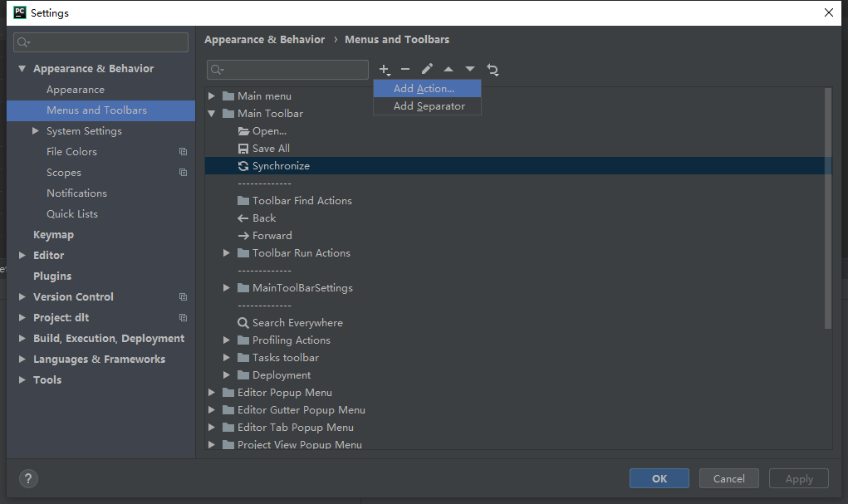
Task: Click the Restore Defaults arrow icon
Action: click(493, 69)
